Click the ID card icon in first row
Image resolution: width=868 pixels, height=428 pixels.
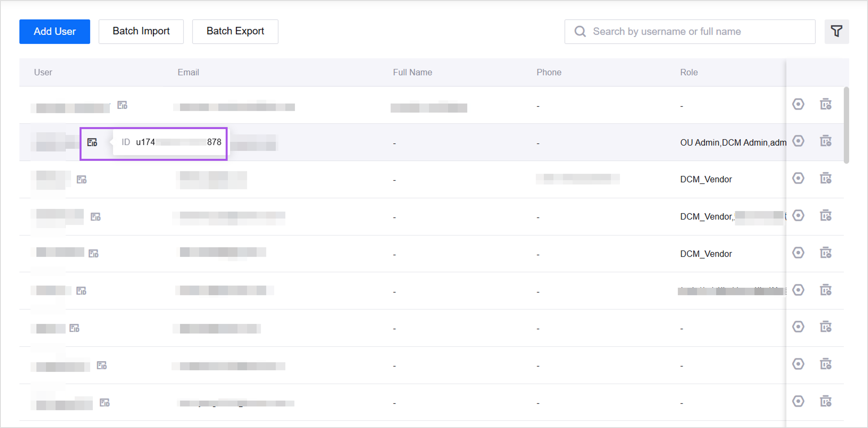pyautogui.click(x=122, y=105)
